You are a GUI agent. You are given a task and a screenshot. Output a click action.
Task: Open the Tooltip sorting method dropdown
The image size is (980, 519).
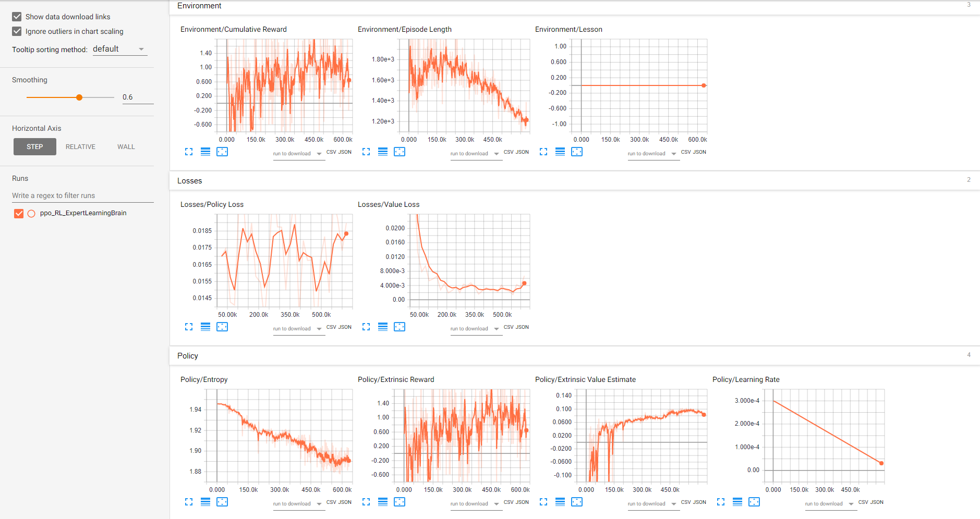tap(120, 49)
